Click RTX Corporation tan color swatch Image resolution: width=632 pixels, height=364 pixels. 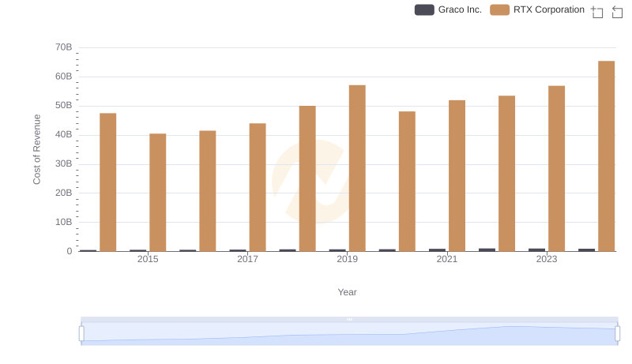(x=500, y=9)
